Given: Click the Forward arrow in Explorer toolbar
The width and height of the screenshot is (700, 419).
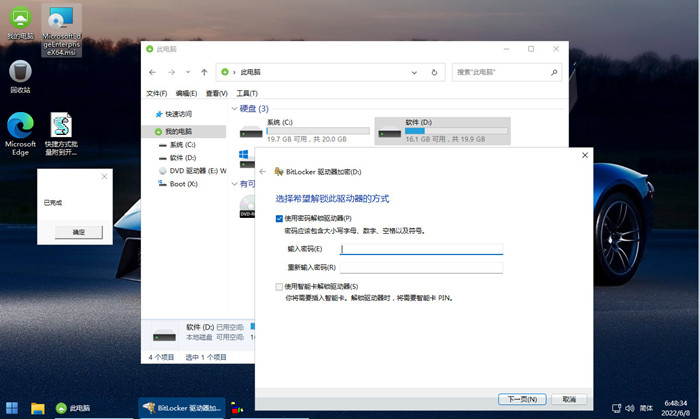Looking at the screenshot, I should [x=171, y=72].
